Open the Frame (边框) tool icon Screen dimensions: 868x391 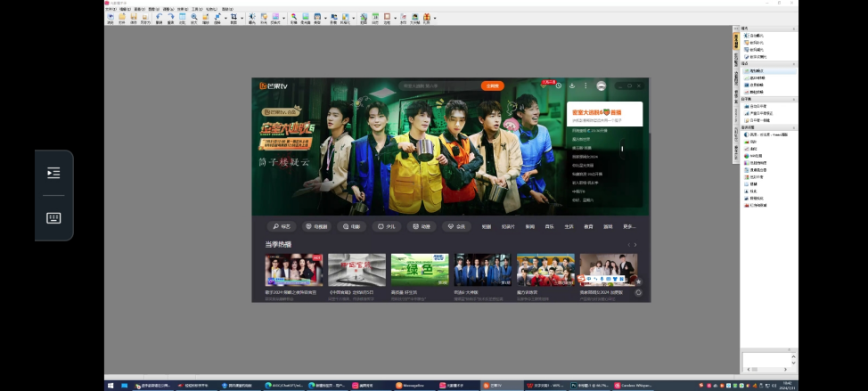(387, 19)
